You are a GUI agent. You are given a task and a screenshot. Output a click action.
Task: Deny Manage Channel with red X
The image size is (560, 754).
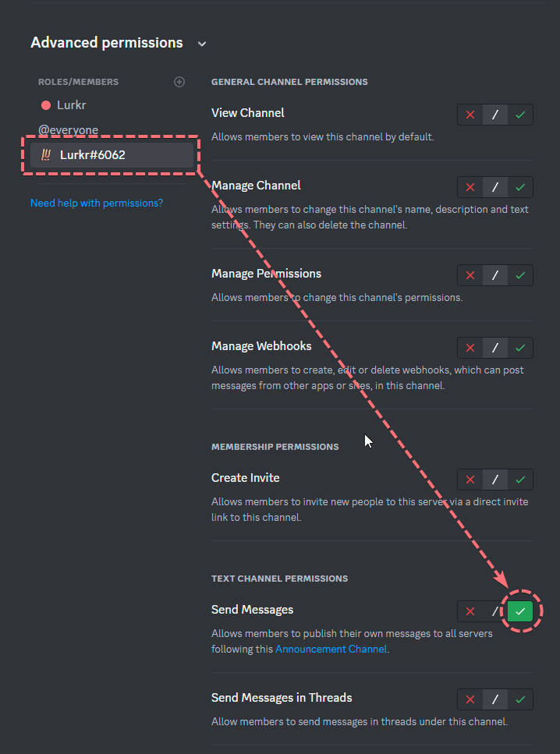470,188
